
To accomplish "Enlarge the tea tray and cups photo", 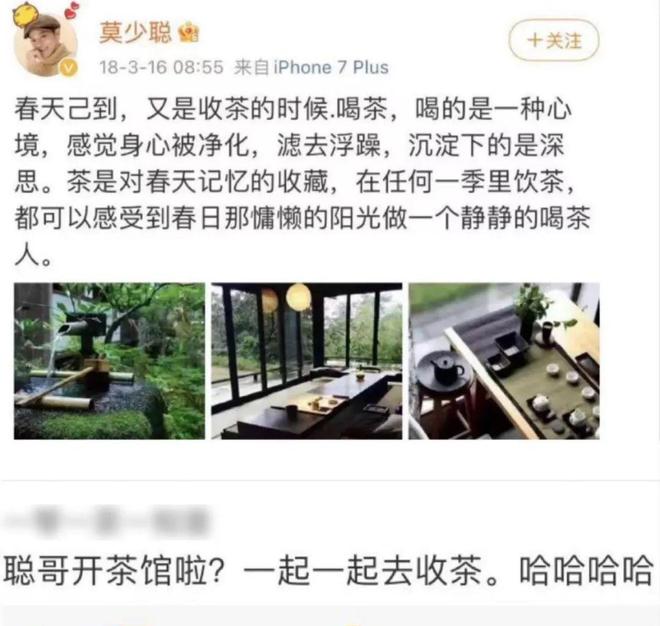I will coord(504,361).
